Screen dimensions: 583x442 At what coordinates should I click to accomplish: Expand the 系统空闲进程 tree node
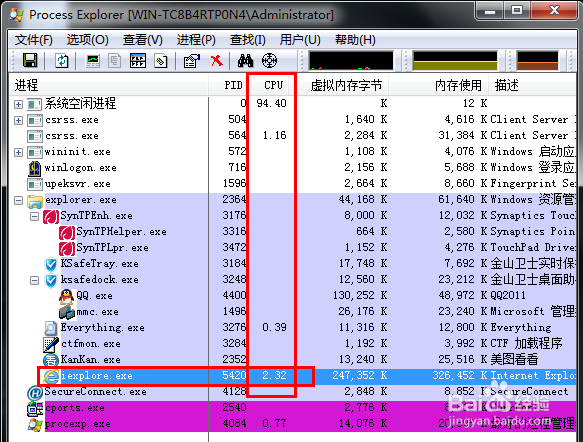point(18,104)
